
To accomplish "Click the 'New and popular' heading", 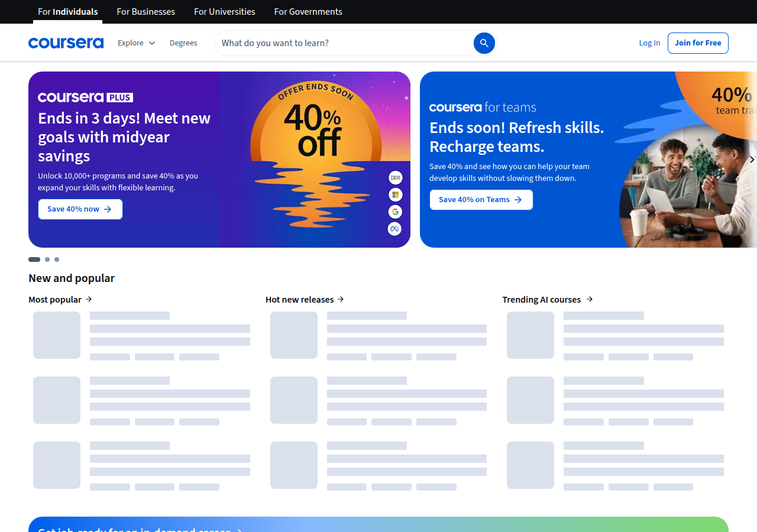I will pos(72,278).
